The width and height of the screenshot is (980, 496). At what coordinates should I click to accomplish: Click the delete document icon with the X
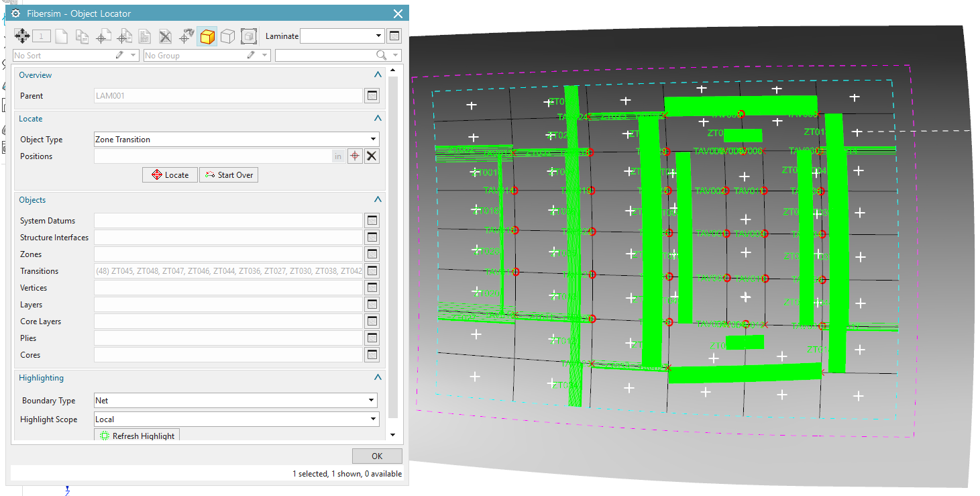click(x=165, y=36)
